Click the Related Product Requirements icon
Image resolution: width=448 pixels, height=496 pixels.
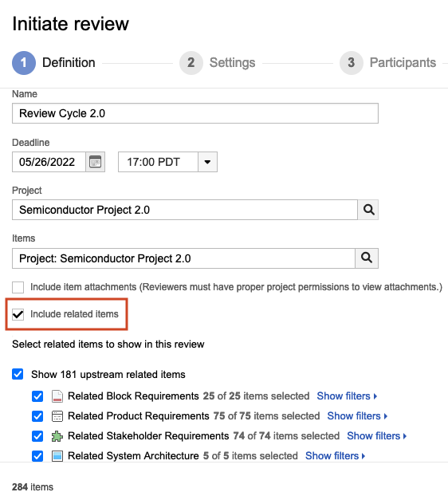pyautogui.click(x=57, y=416)
